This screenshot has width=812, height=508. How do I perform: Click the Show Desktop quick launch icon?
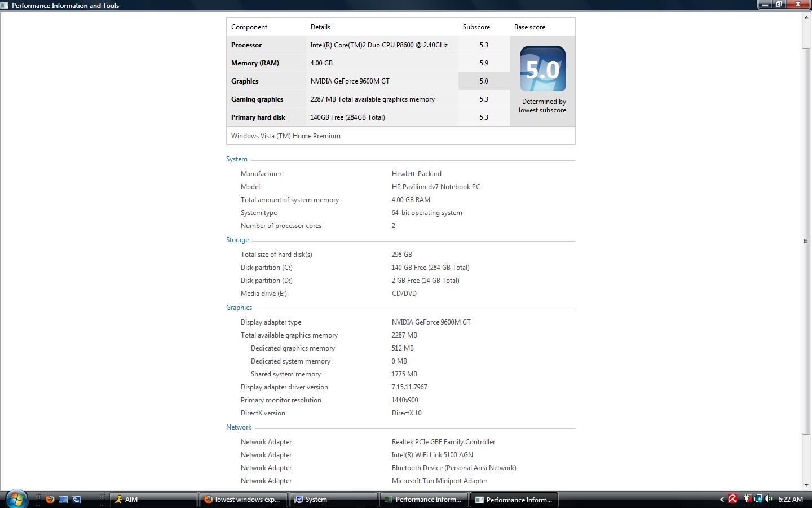coord(63,500)
